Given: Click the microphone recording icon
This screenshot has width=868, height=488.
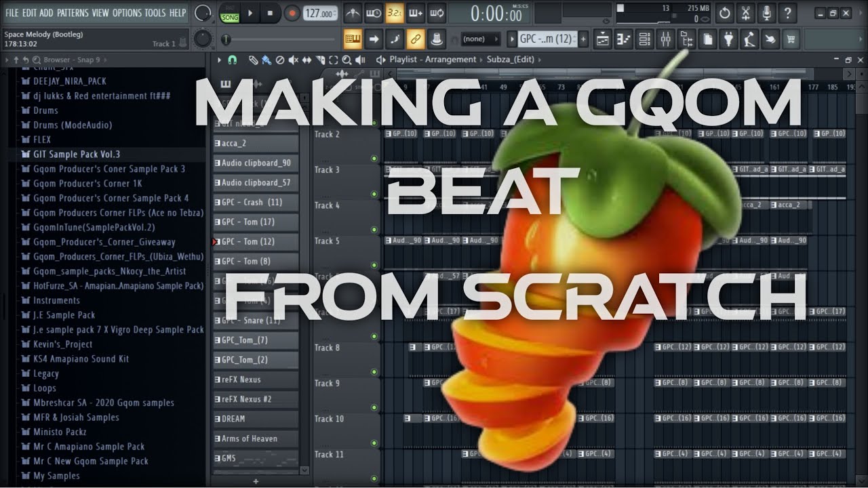Looking at the screenshot, I should [766, 13].
